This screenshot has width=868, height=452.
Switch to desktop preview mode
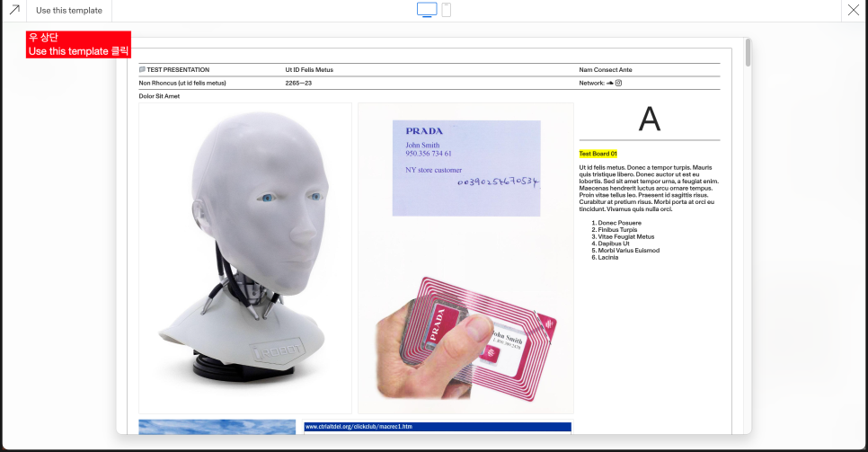(x=427, y=9)
